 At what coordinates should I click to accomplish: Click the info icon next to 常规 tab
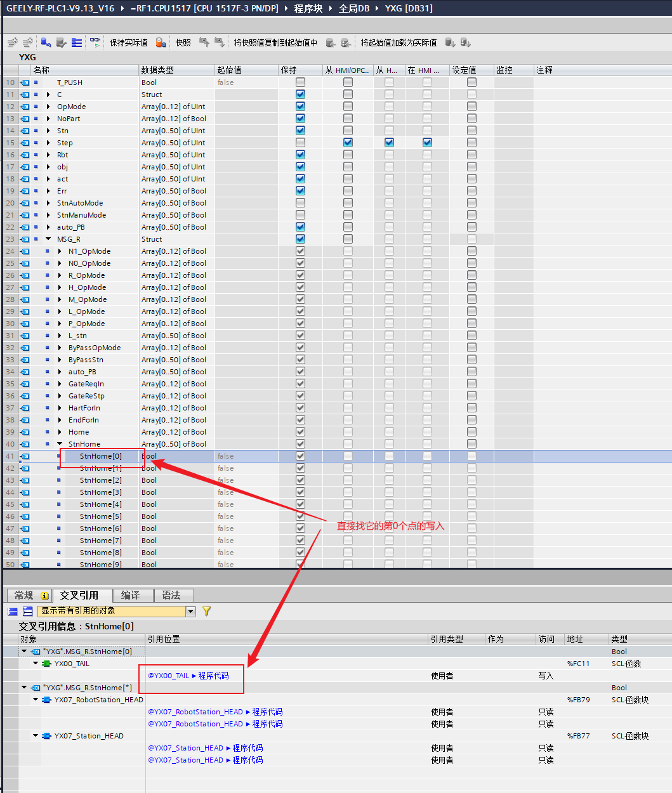44,596
